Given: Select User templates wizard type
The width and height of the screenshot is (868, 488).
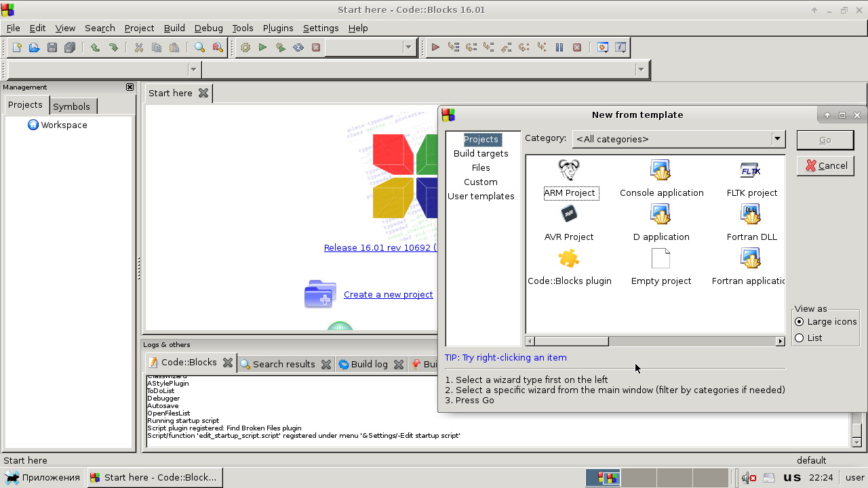Looking at the screenshot, I should click(x=481, y=196).
